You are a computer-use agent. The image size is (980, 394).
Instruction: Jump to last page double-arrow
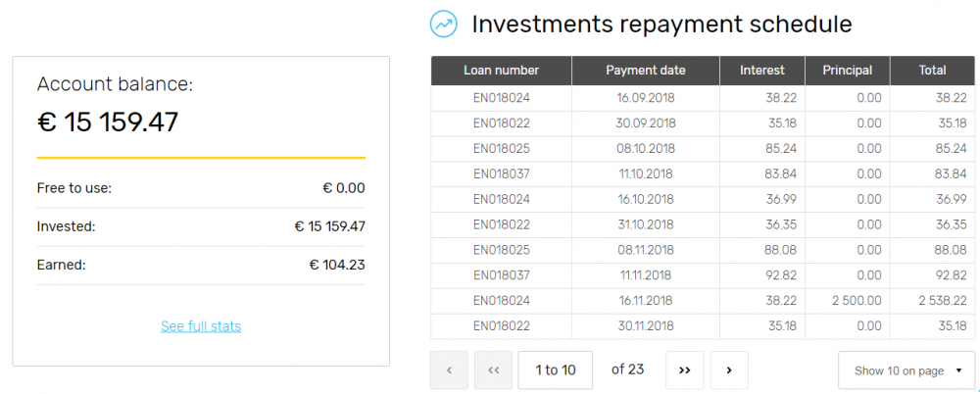684,369
